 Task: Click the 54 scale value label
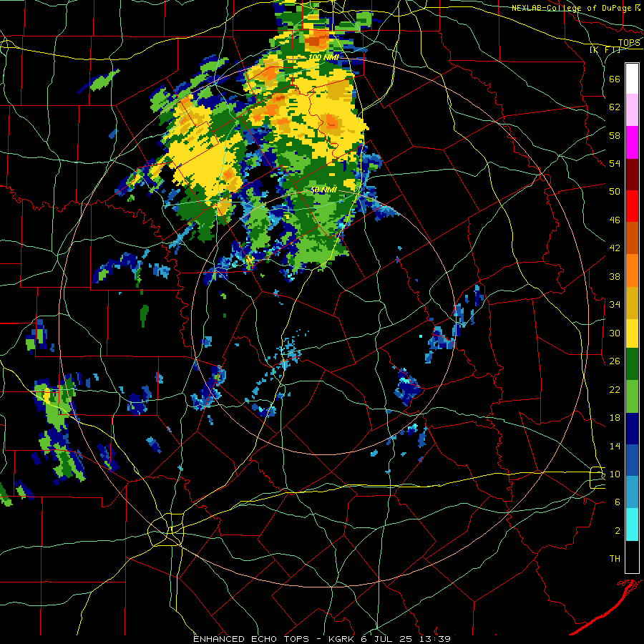pos(615,163)
